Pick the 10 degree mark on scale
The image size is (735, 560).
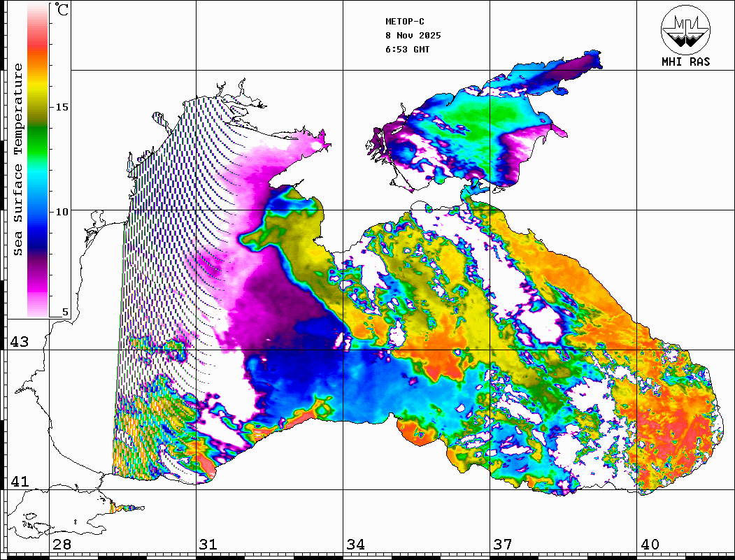(62, 211)
